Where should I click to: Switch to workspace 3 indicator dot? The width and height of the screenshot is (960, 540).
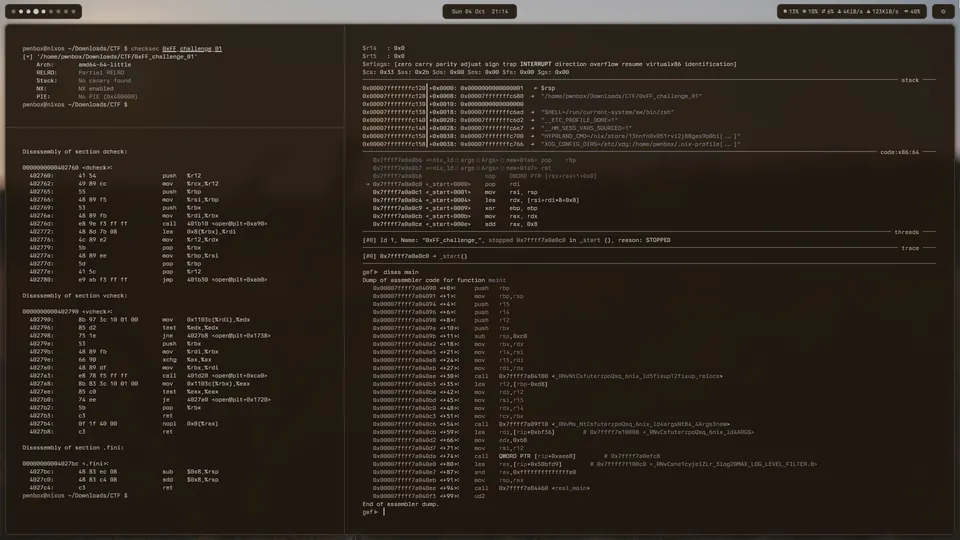coord(28,12)
